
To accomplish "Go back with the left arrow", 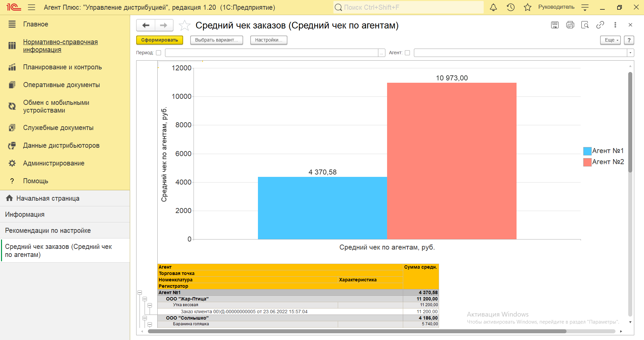I will [x=146, y=25].
